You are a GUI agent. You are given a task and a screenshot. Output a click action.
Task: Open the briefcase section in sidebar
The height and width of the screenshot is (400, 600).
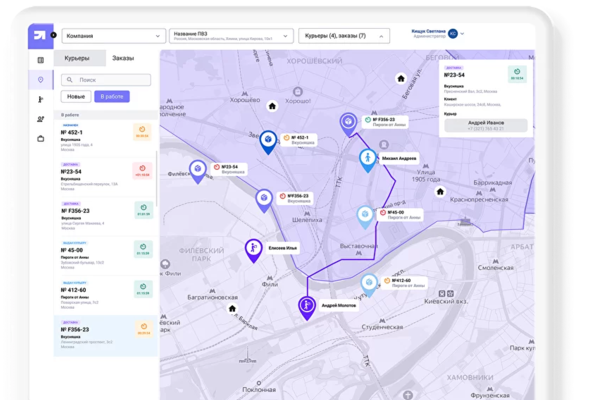click(x=41, y=138)
